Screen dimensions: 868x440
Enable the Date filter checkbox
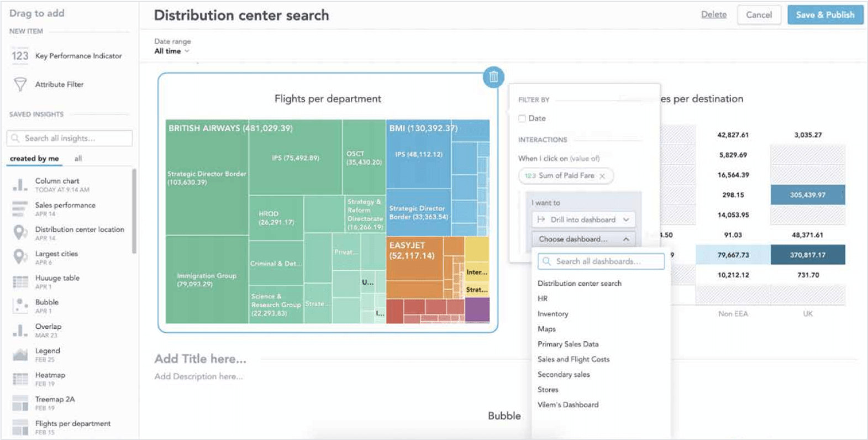coord(522,118)
